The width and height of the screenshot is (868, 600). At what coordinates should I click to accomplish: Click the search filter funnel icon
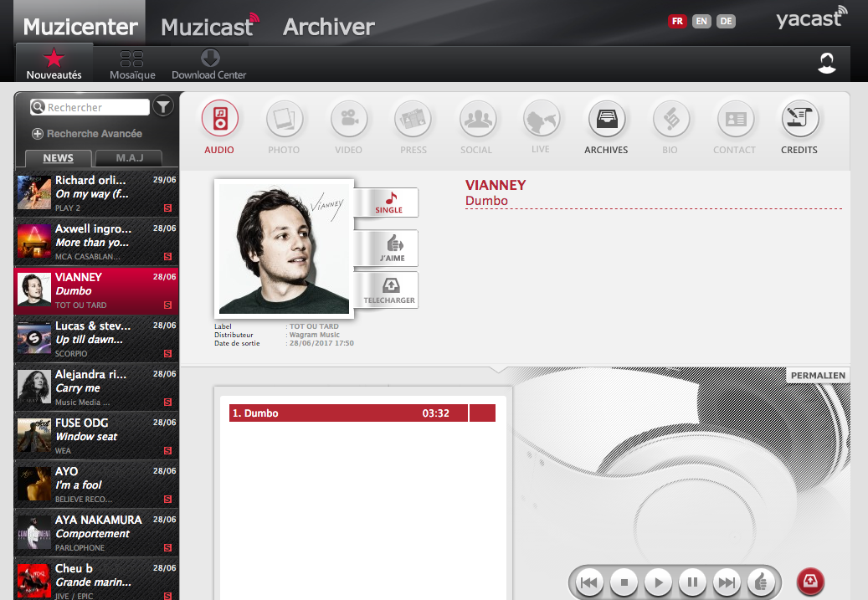pos(163,106)
